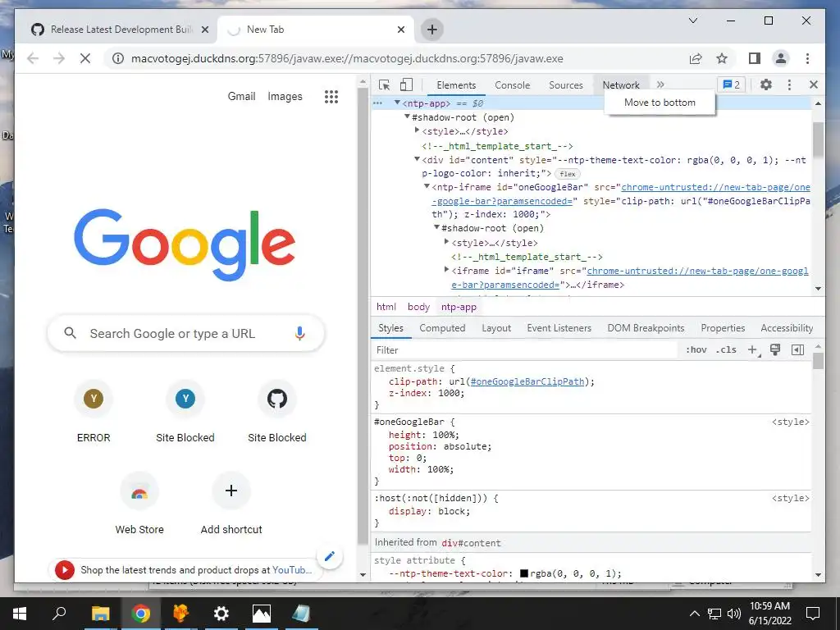This screenshot has width=840, height=630.
Task: Customize this page pencil icon
Action: [x=330, y=556]
